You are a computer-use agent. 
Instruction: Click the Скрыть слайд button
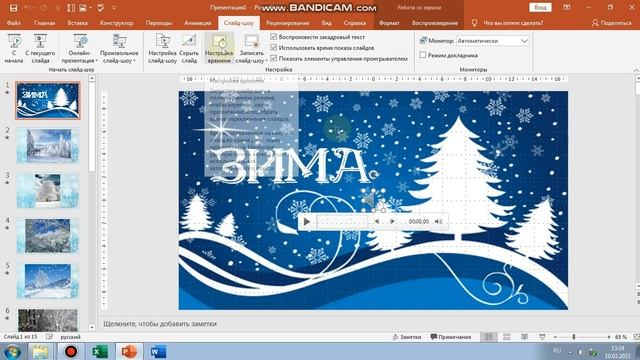189,49
